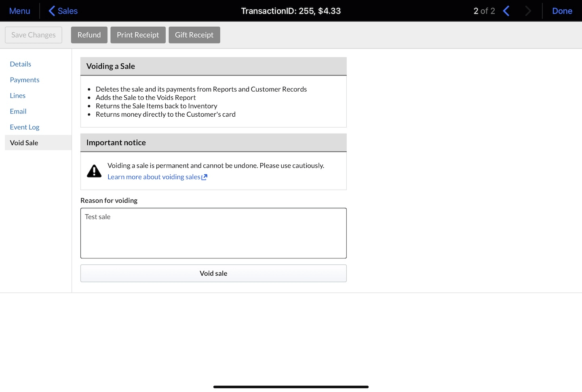View the Event Log section
The image size is (582, 392).
(25, 127)
